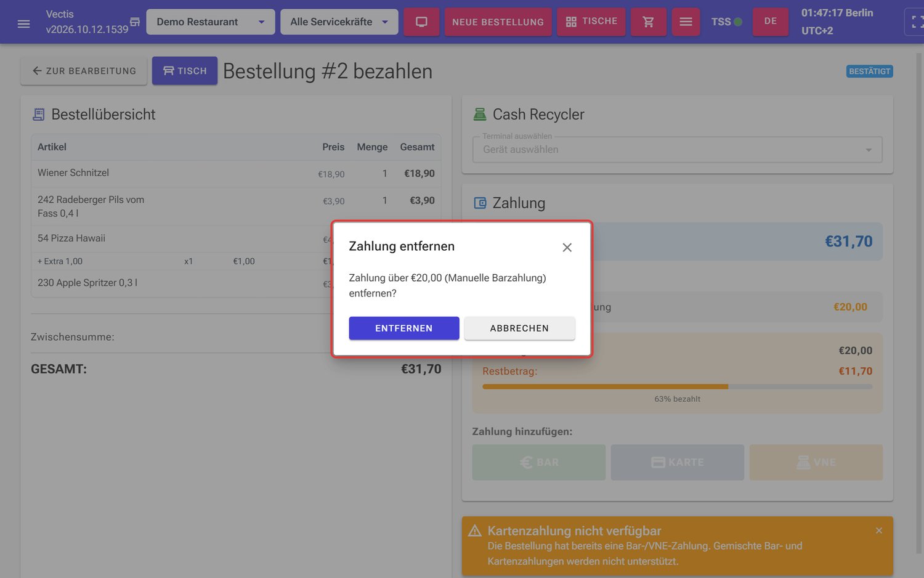The width and height of the screenshot is (924, 578).
Task: Check the TSS status indicator
Action: pyautogui.click(x=727, y=22)
